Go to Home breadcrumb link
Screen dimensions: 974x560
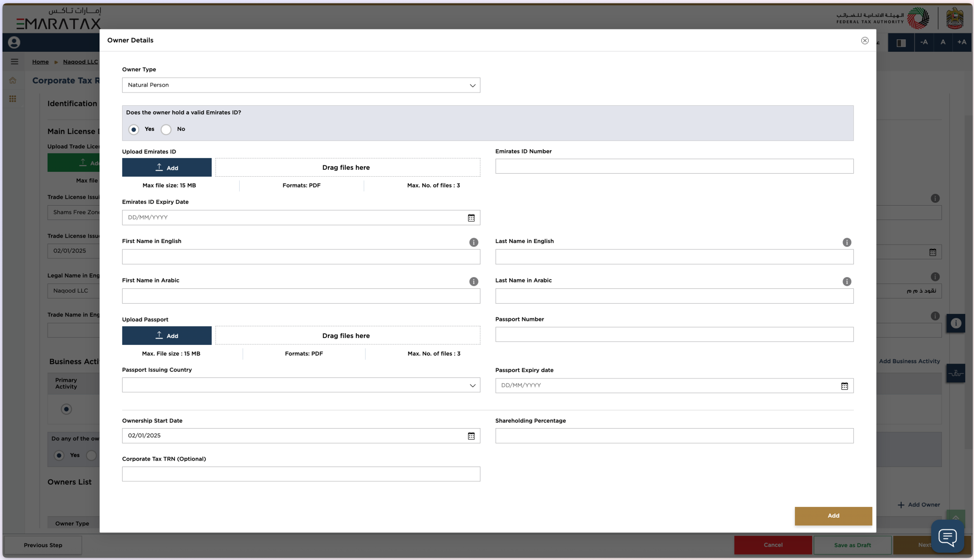tap(40, 62)
